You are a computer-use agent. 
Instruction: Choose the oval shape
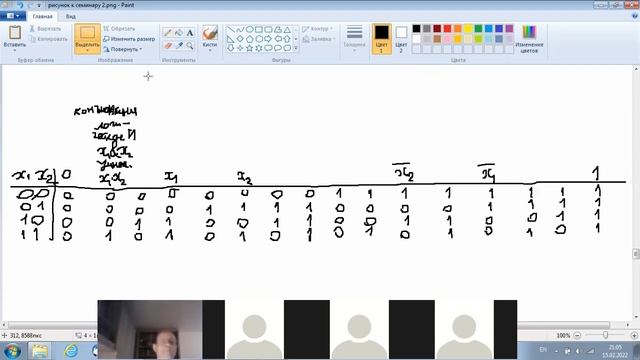(x=249, y=29)
